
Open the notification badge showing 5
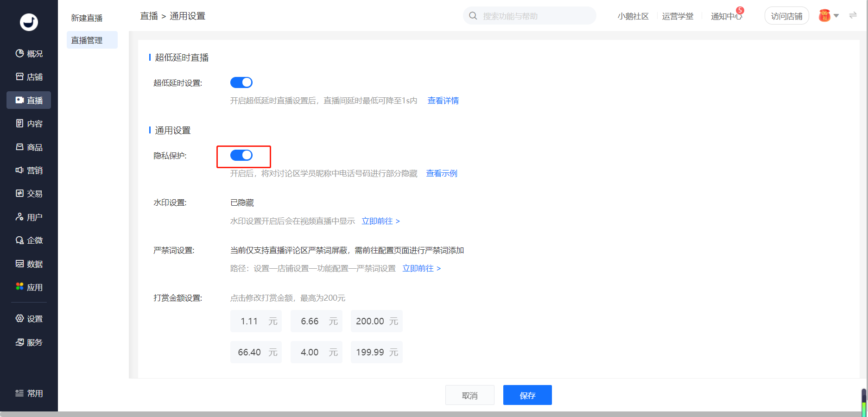pos(740,10)
